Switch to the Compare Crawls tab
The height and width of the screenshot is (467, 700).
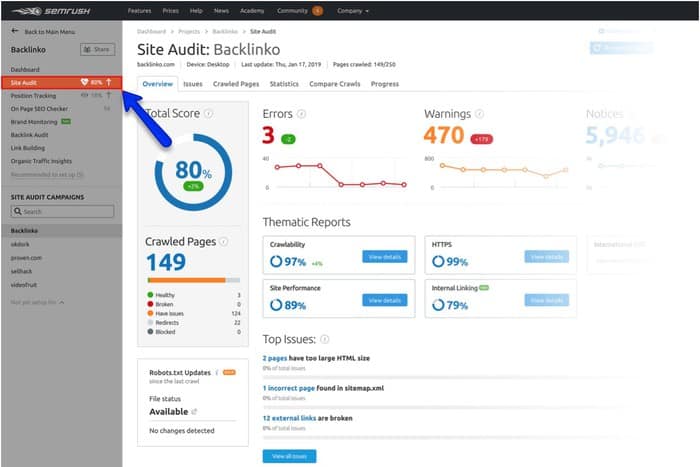[x=334, y=84]
